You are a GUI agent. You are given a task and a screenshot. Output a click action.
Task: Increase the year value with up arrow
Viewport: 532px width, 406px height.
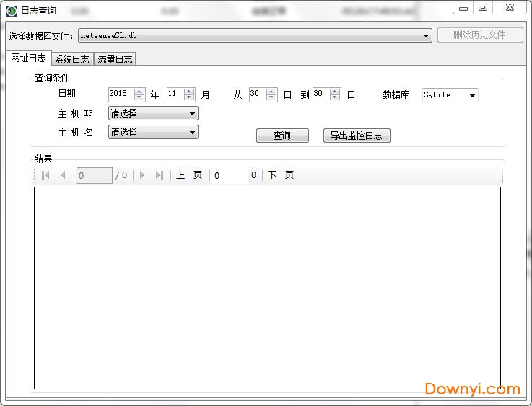point(139,92)
